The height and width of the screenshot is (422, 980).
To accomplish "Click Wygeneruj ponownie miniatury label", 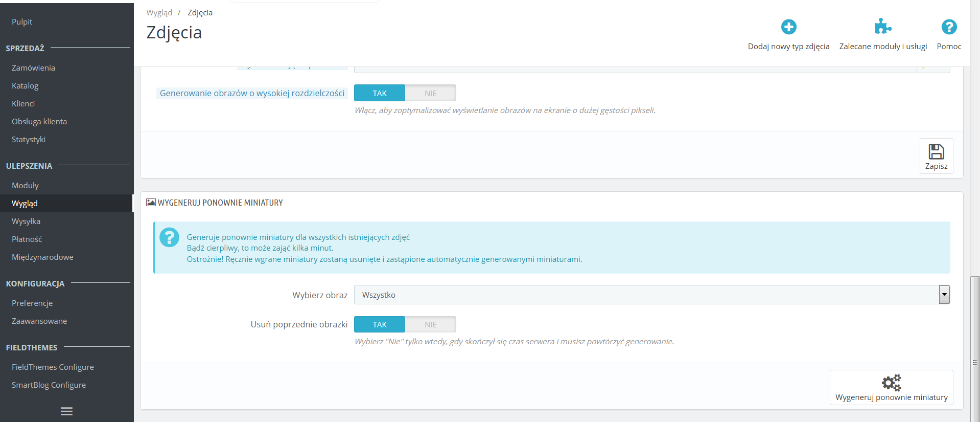I will pos(891,397).
